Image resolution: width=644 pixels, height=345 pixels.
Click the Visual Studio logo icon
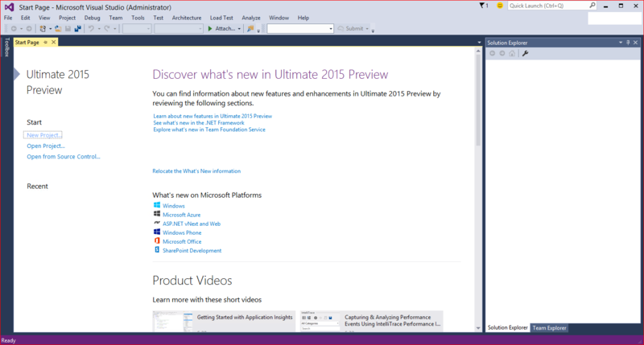9,7
